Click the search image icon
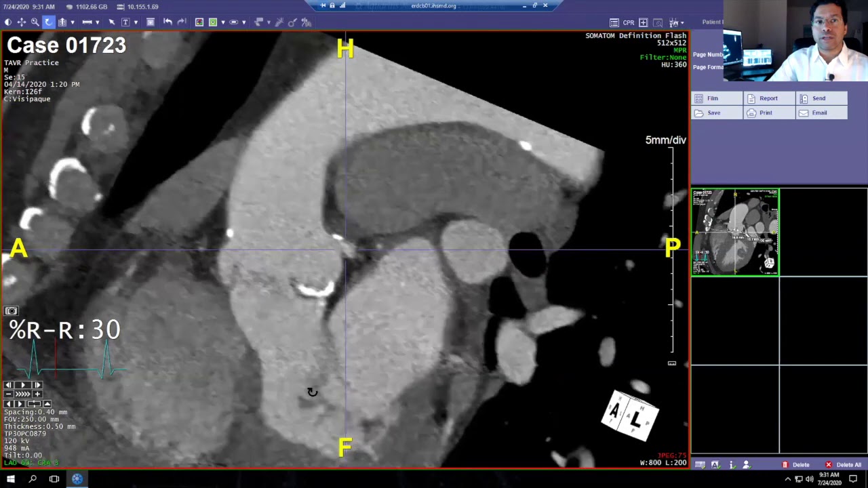 click(658, 22)
